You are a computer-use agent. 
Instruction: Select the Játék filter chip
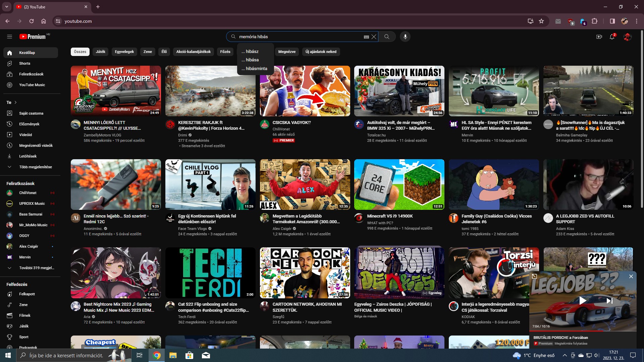[100, 52]
